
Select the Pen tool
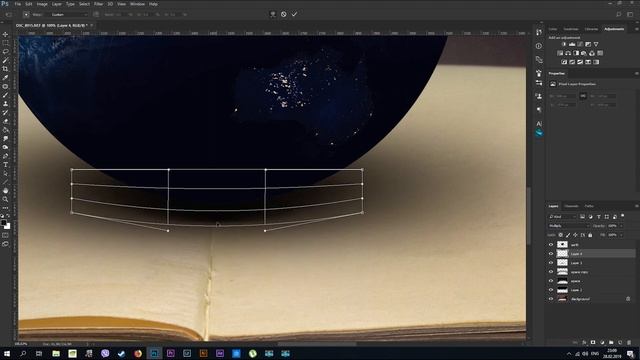coord(5,156)
